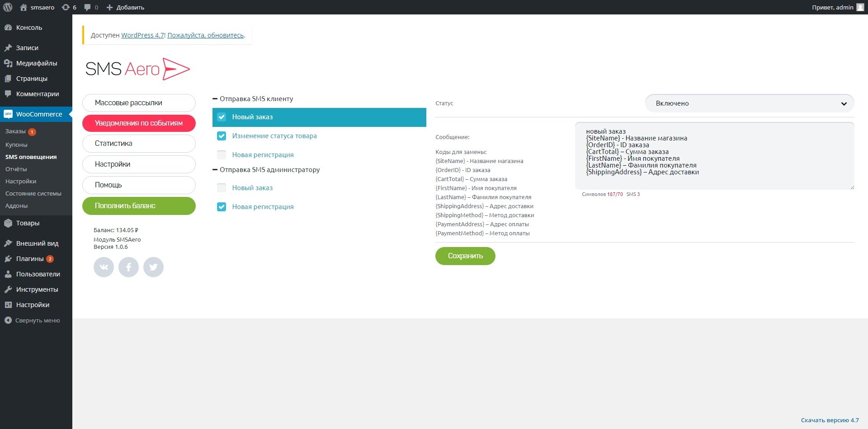Click the SMS Aero logo

(x=137, y=69)
